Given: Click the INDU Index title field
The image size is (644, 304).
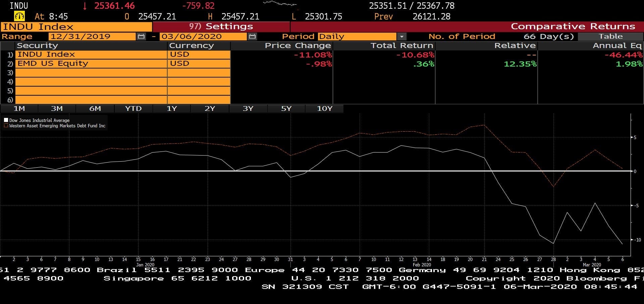Looking at the screenshot, I should point(76,27).
